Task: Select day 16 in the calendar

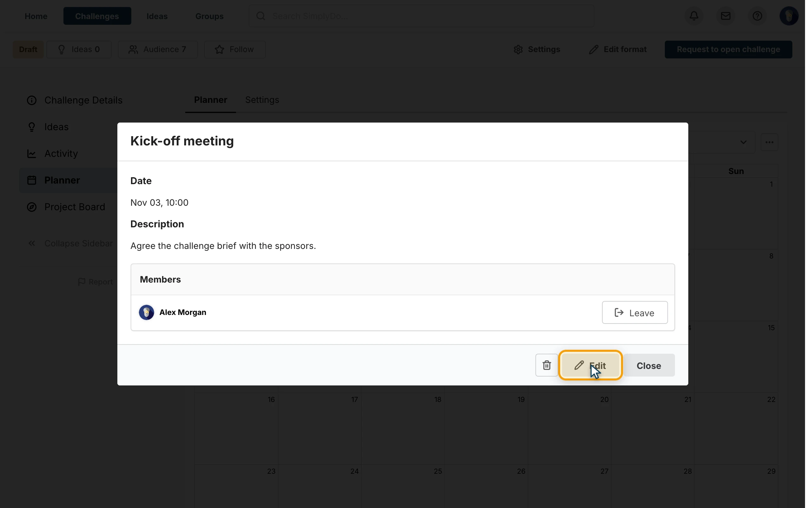Action: pos(236,428)
